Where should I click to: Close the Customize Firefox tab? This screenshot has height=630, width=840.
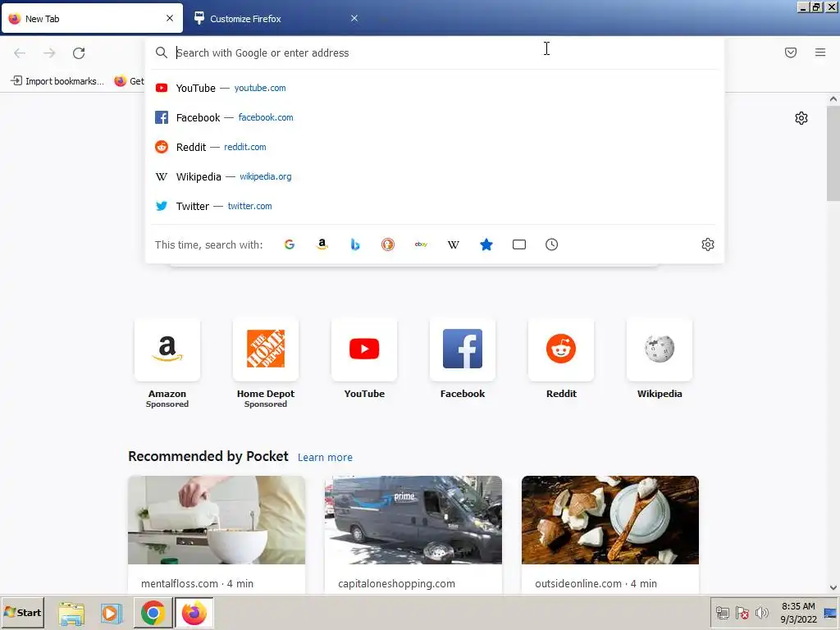click(354, 18)
